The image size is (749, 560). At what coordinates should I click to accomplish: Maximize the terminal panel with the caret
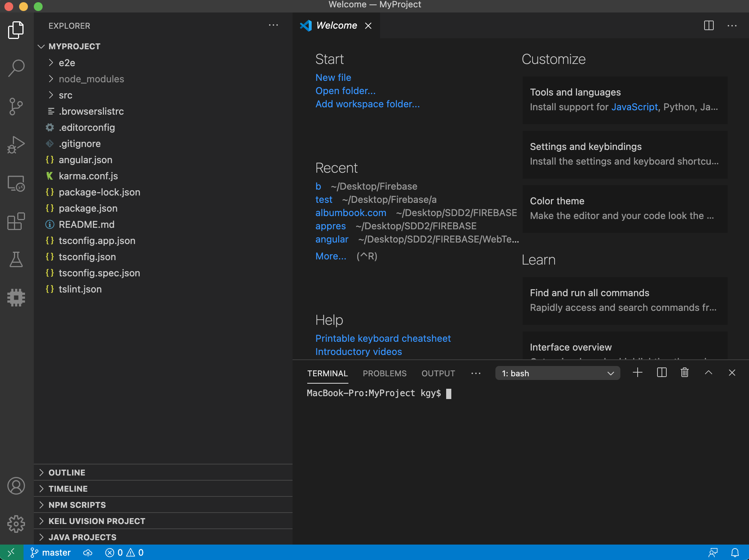click(x=708, y=373)
